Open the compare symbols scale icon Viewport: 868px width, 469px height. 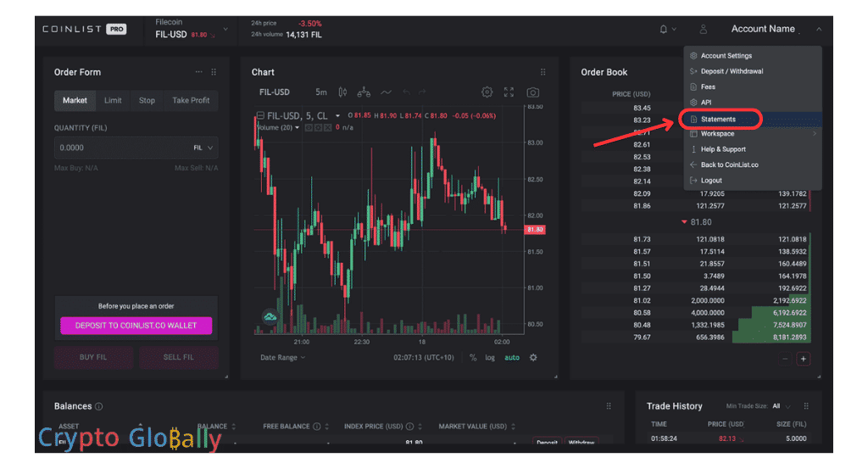tap(364, 92)
